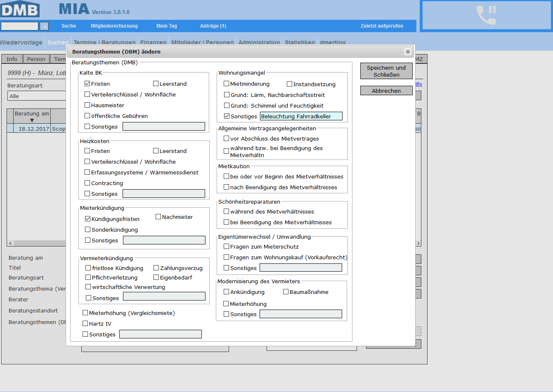Click Sonstiges field under Vermieterkündigung
Screen dimensions: 553x392
click(164, 296)
